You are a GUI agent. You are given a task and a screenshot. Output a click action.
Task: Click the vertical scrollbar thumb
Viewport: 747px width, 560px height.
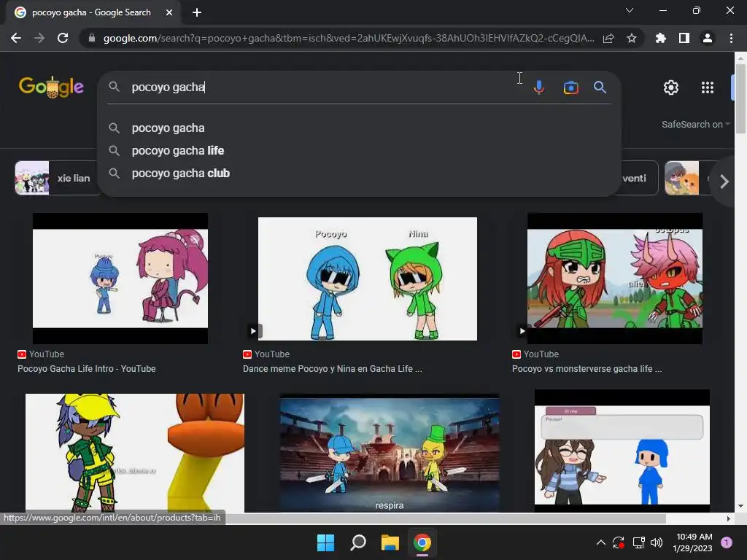tap(740, 98)
